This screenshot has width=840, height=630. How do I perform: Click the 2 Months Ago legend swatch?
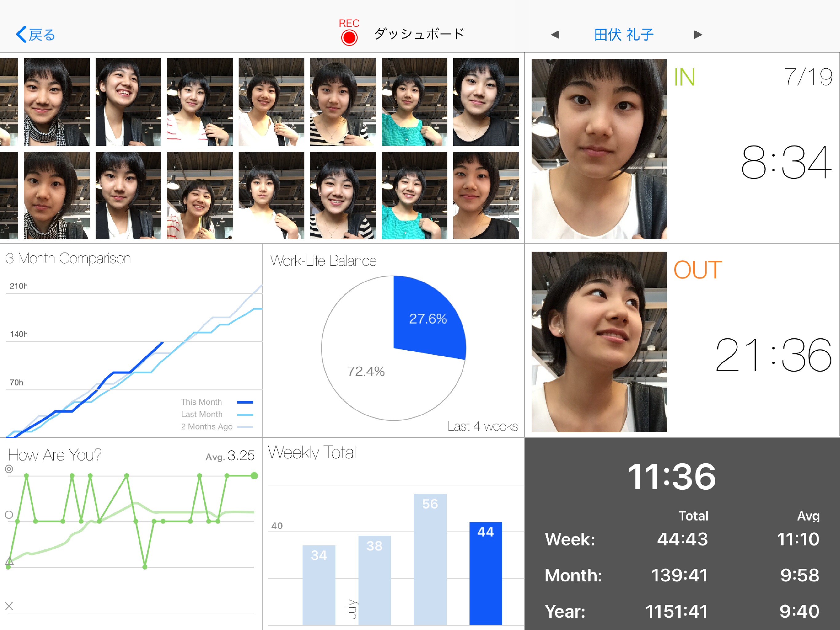click(x=245, y=427)
